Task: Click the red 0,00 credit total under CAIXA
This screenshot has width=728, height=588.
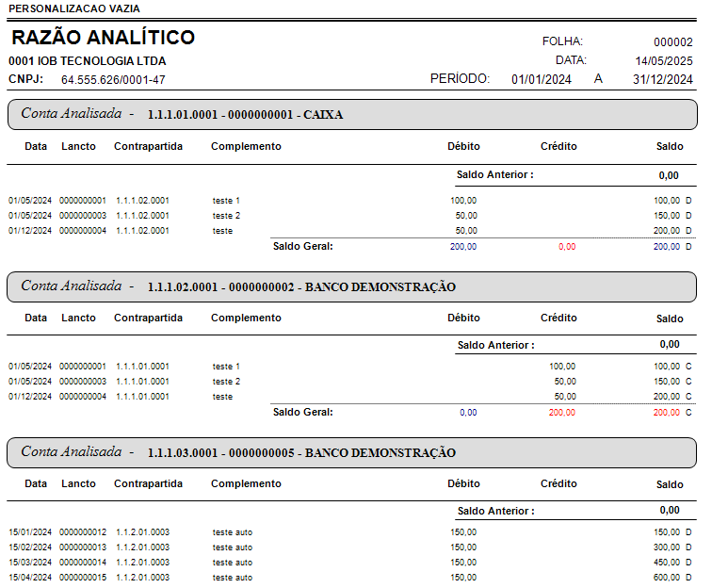Action: pos(566,246)
